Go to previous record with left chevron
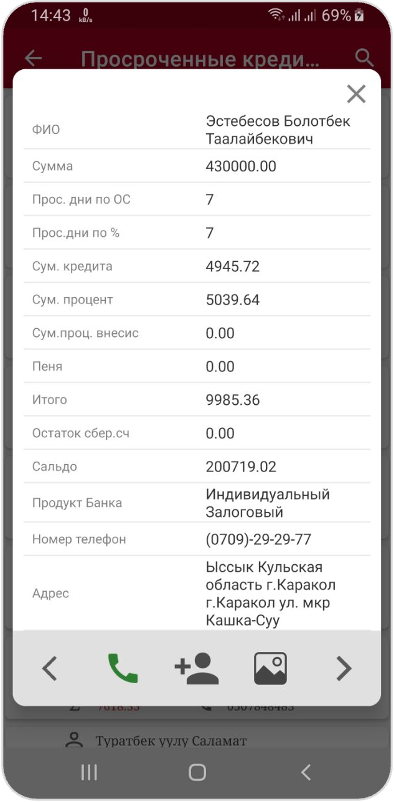 click(x=49, y=669)
